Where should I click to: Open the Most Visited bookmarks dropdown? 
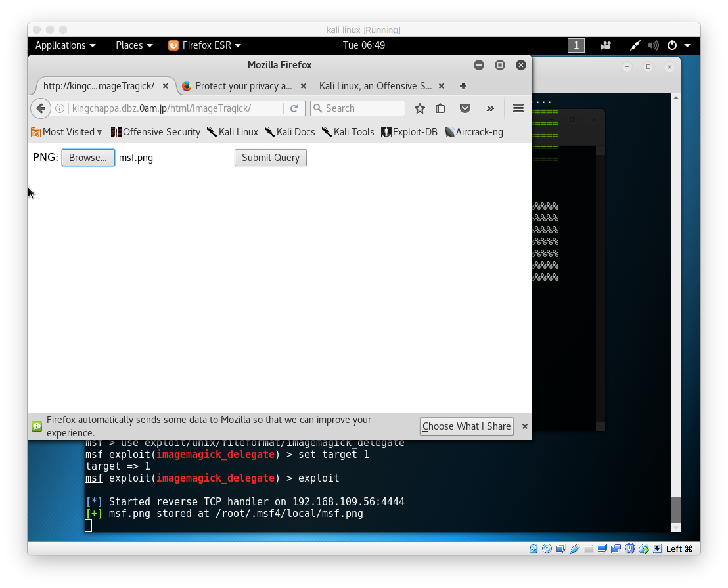[67, 132]
